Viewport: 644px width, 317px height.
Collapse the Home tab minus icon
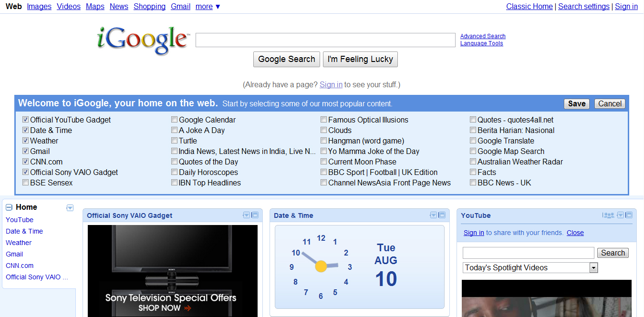[9, 207]
